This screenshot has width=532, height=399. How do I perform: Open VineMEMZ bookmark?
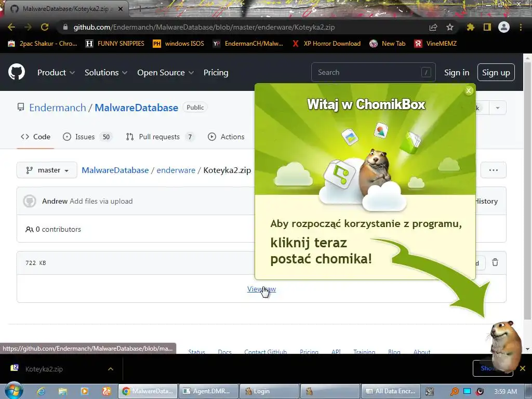tap(436, 44)
